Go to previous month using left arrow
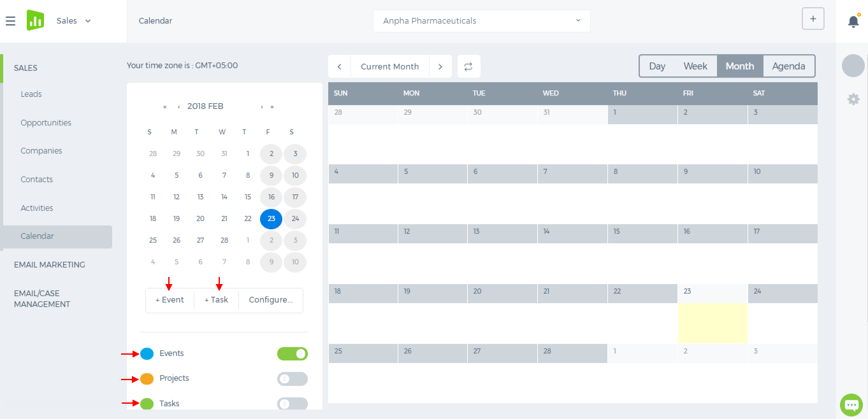Image resolution: width=868 pixels, height=419 pixels. coord(340,66)
